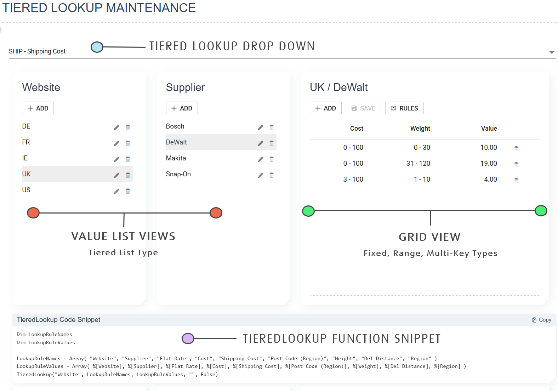The image size is (558, 392).
Task: Click the 19.00 value cell
Action: [x=488, y=164]
